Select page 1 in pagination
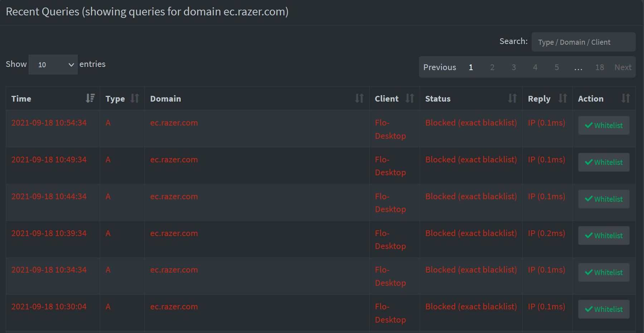644x333 pixels. [471, 67]
